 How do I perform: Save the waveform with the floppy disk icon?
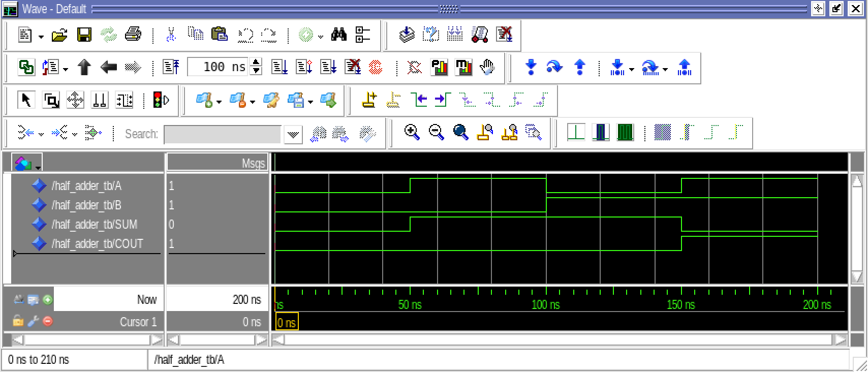(84, 35)
